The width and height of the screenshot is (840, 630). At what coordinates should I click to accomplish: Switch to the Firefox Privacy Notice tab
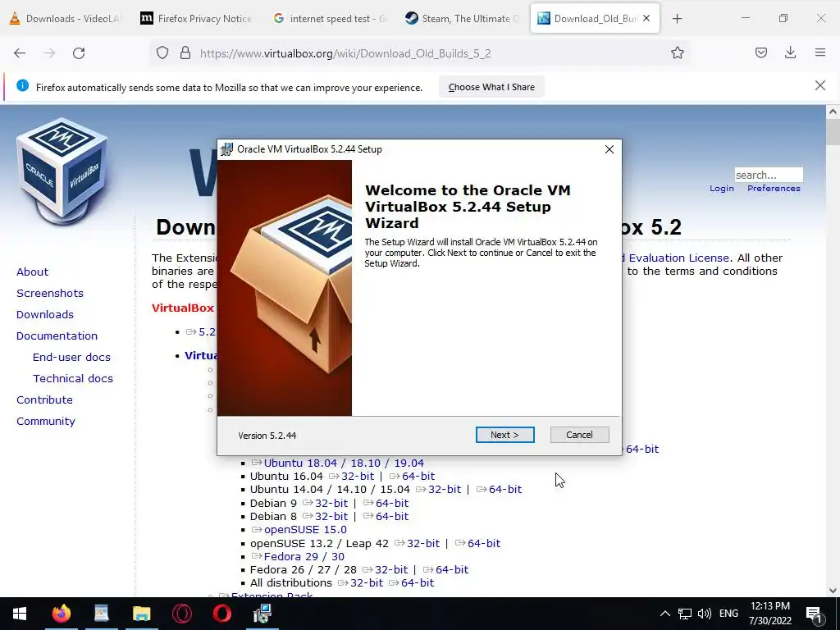[x=195, y=19]
